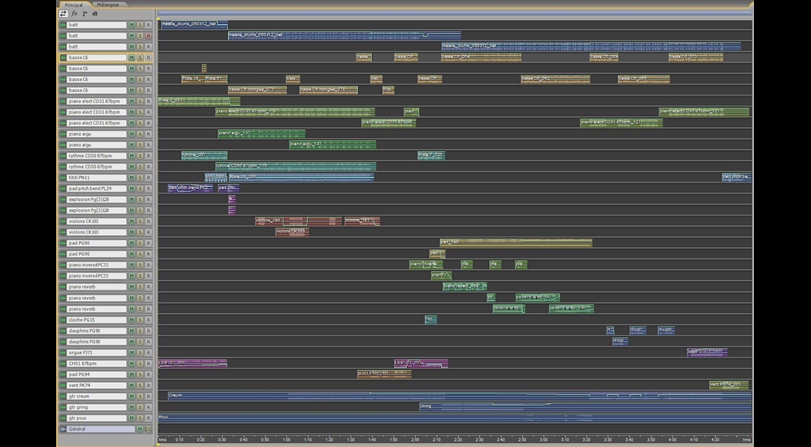
Task: Mute the Général master track
Action: point(134,429)
